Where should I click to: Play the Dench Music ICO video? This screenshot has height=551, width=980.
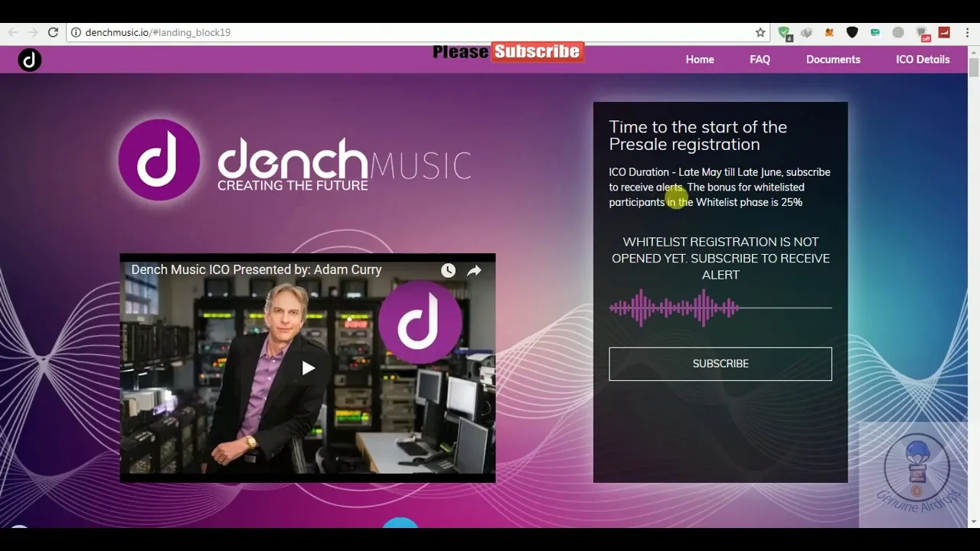[x=308, y=368]
